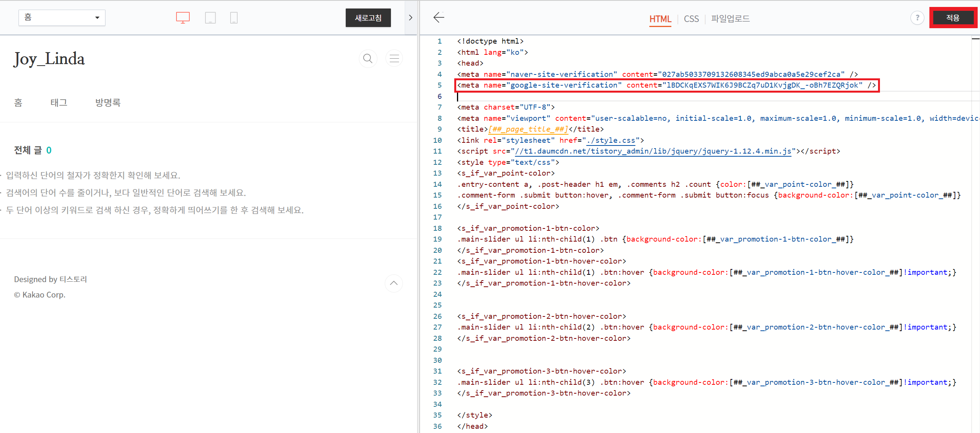Image resolution: width=980 pixels, height=433 pixels.
Task: Open the 태그 menu in preview
Action: [59, 103]
